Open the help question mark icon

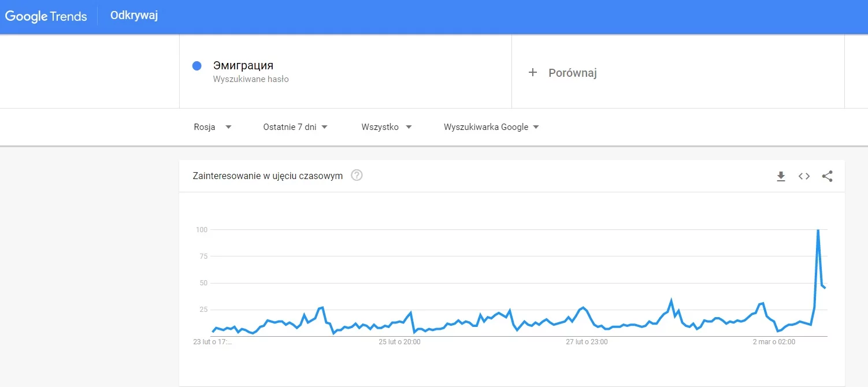pyautogui.click(x=357, y=176)
